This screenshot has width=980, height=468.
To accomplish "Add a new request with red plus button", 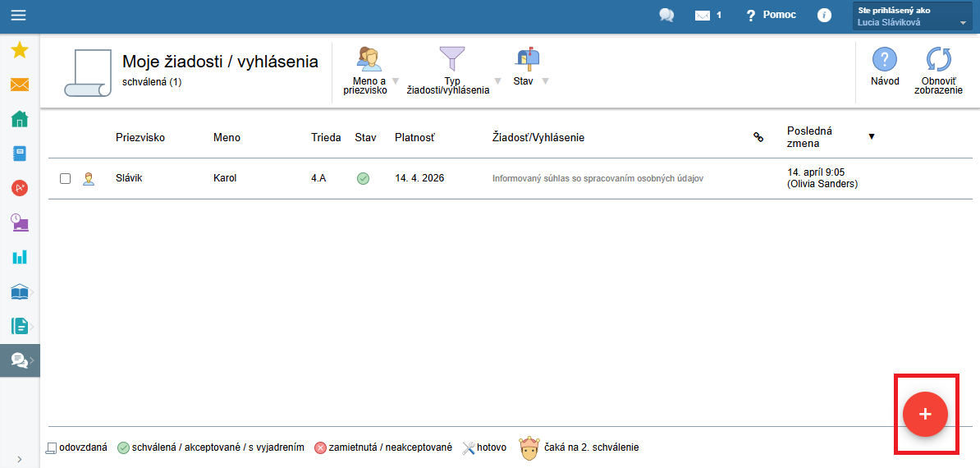I will [925, 415].
